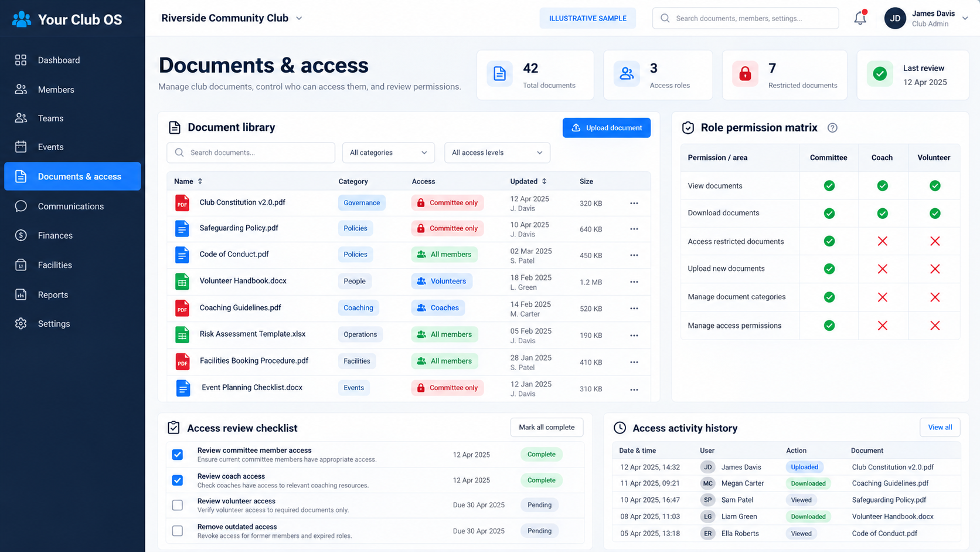
Task: Click the Restricted documents lock icon
Action: [x=745, y=74]
